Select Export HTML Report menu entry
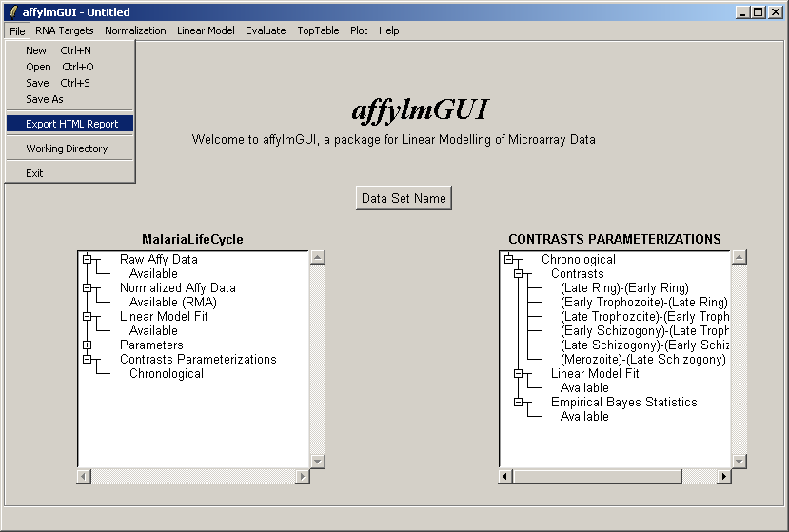 pyautogui.click(x=71, y=124)
